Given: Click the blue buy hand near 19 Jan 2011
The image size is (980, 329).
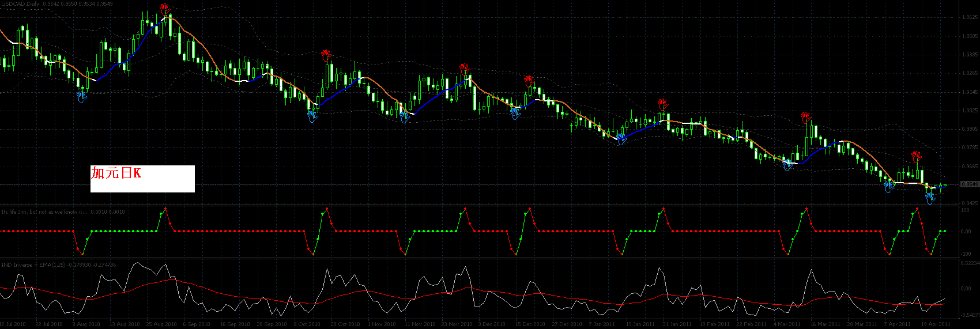Looking at the screenshot, I should pyautogui.click(x=621, y=138).
